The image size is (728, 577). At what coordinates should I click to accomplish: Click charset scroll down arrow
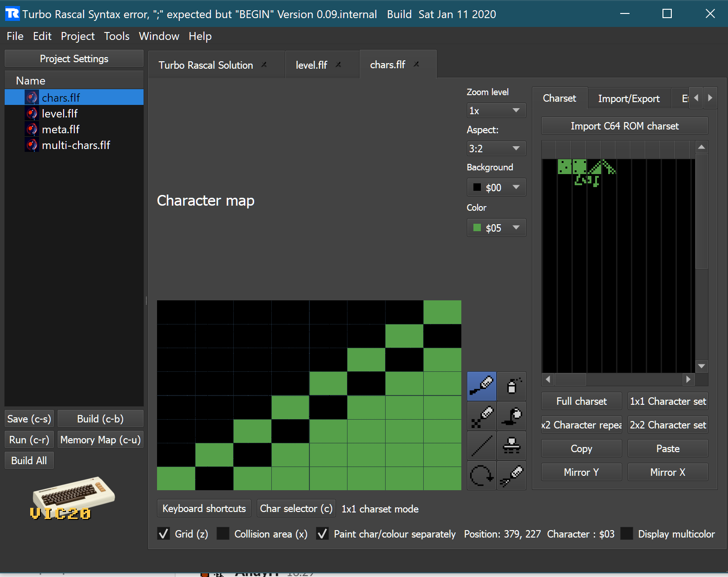point(702,366)
